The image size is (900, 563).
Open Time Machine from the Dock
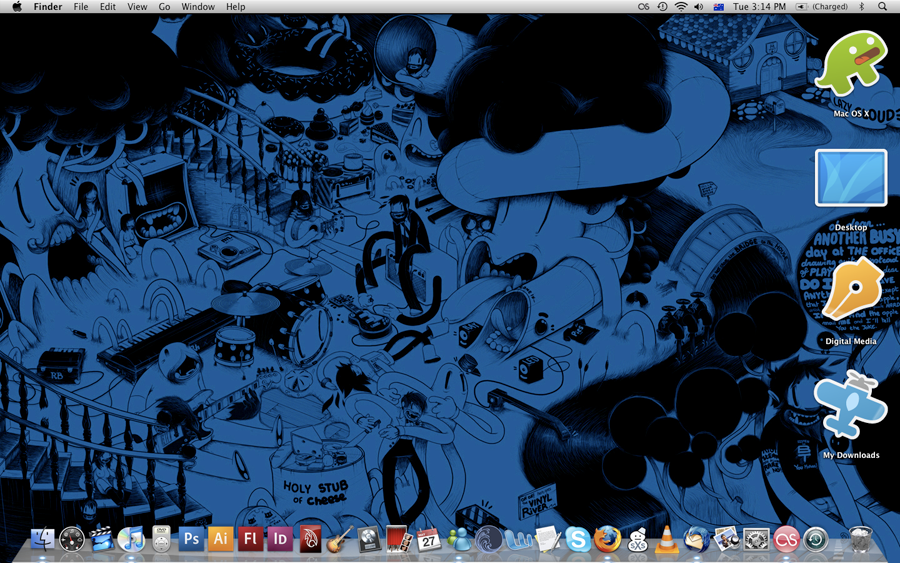pos(816,539)
